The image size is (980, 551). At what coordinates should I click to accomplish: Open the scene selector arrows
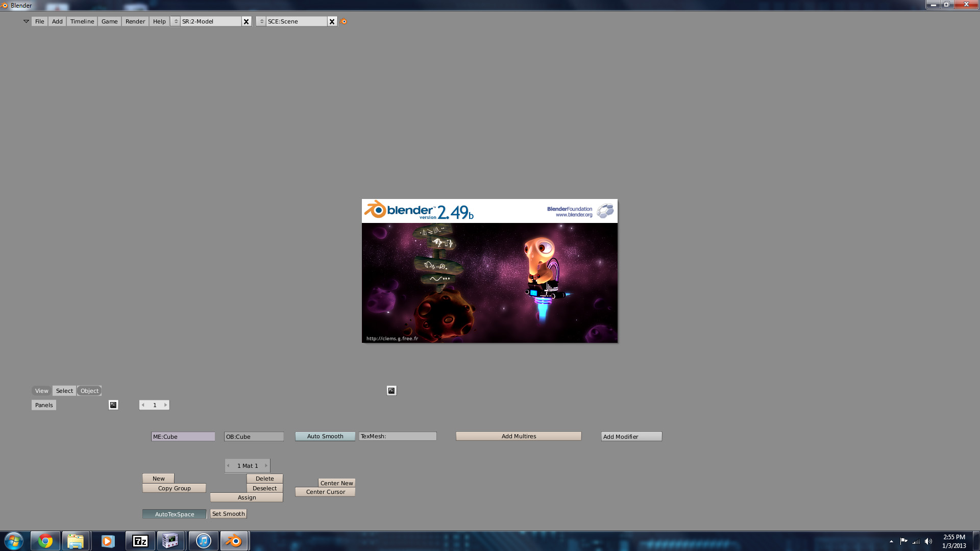click(261, 21)
